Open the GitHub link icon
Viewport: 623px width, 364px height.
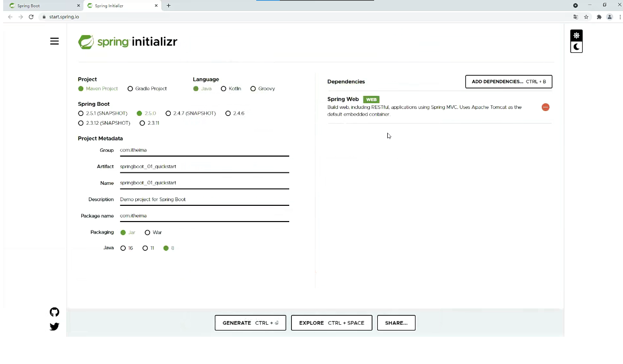(54, 312)
